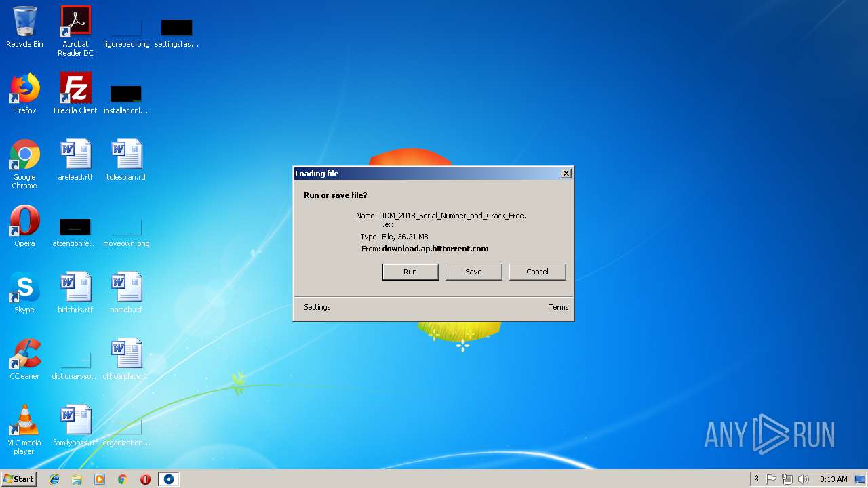Select arelead.rtf document icon
The height and width of the screenshot is (488, 868).
(x=75, y=160)
